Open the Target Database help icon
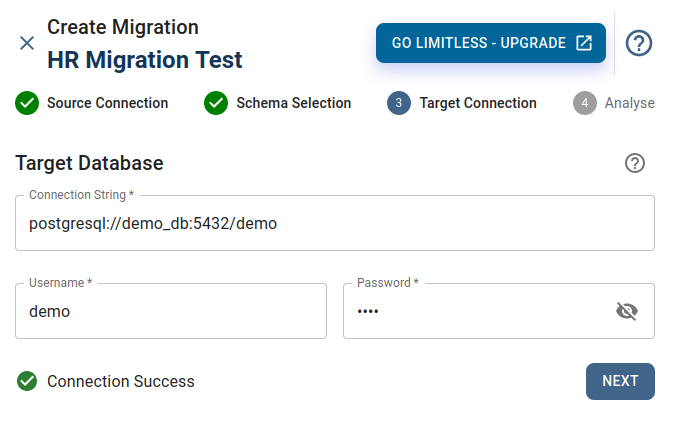678x444 pixels. [x=635, y=163]
